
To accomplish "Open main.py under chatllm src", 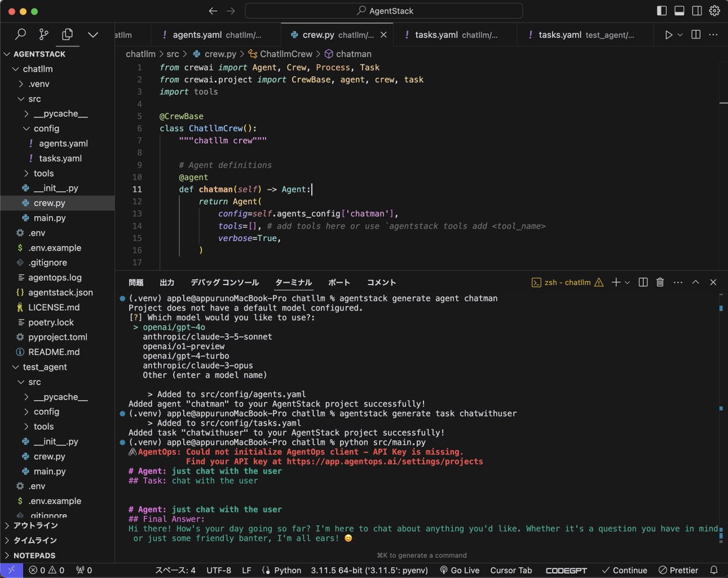I will [50, 218].
